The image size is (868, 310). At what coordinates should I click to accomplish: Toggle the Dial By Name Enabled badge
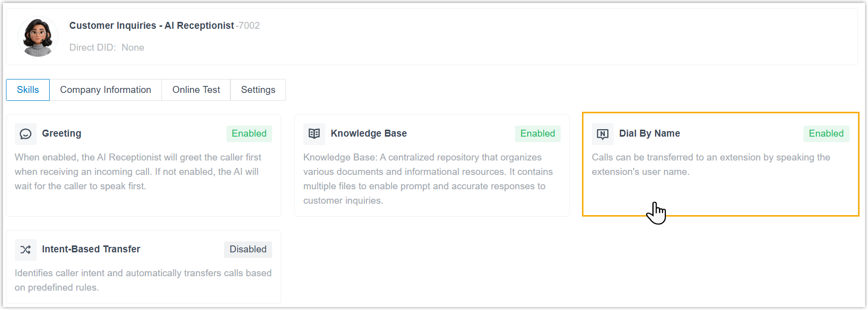826,134
